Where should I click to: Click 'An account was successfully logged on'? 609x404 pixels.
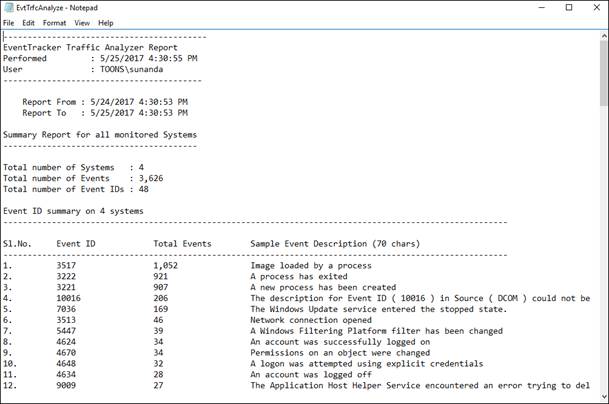tap(340, 342)
